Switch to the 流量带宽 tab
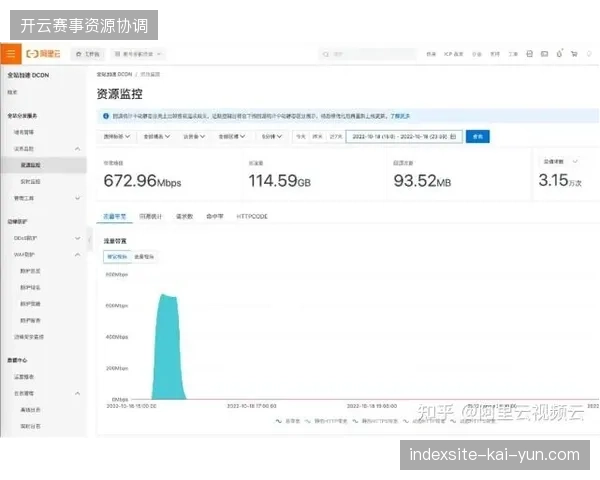This screenshot has width=600, height=480. (114, 216)
